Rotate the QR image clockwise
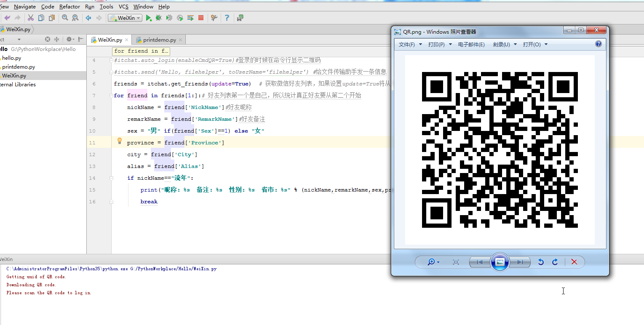644x325 pixels. pos(555,262)
